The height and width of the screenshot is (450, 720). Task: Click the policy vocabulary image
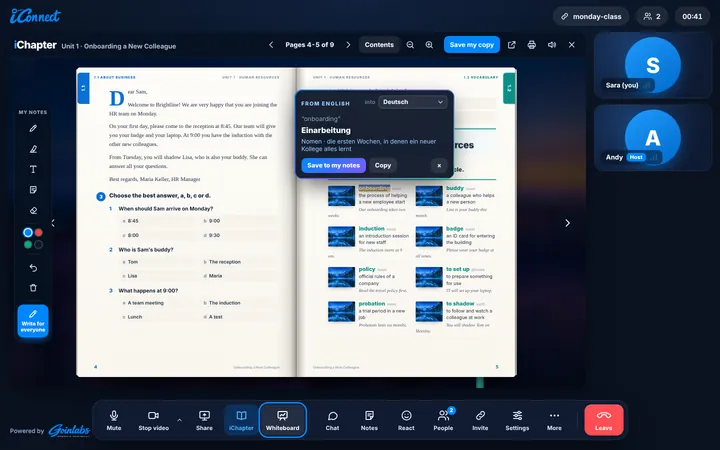coord(341,277)
